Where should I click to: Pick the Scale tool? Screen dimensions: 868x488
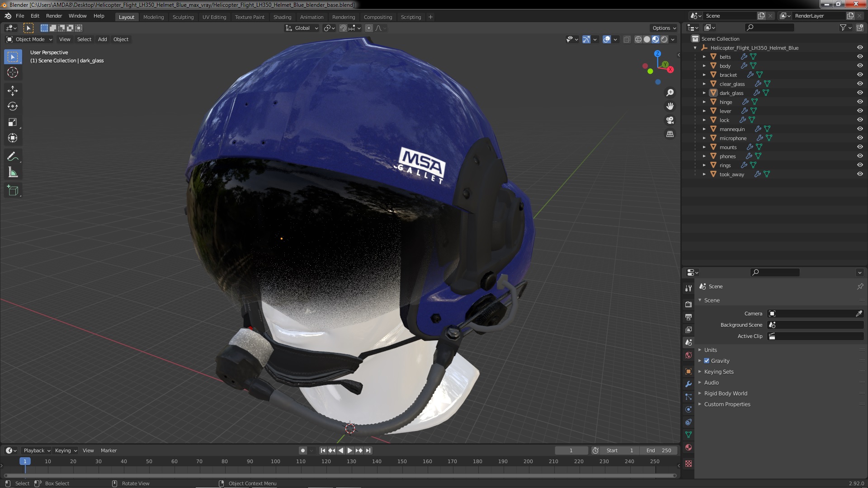tap(13, 122)
